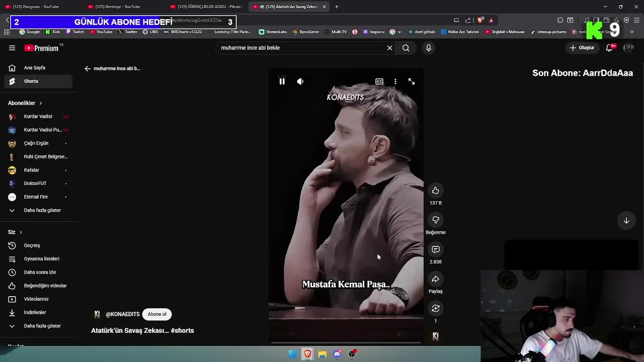This screenshot has height=362, width=644.
Task: Open Windows Start menu
Action: coord(292,354)
